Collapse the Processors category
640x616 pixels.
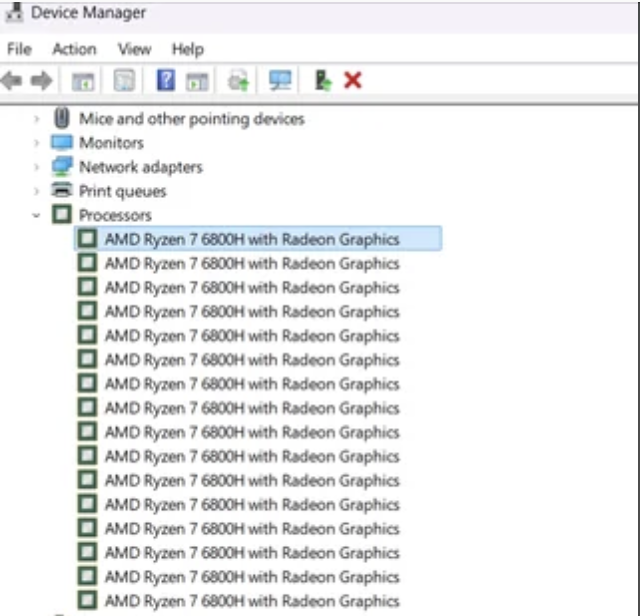point(36,215)
